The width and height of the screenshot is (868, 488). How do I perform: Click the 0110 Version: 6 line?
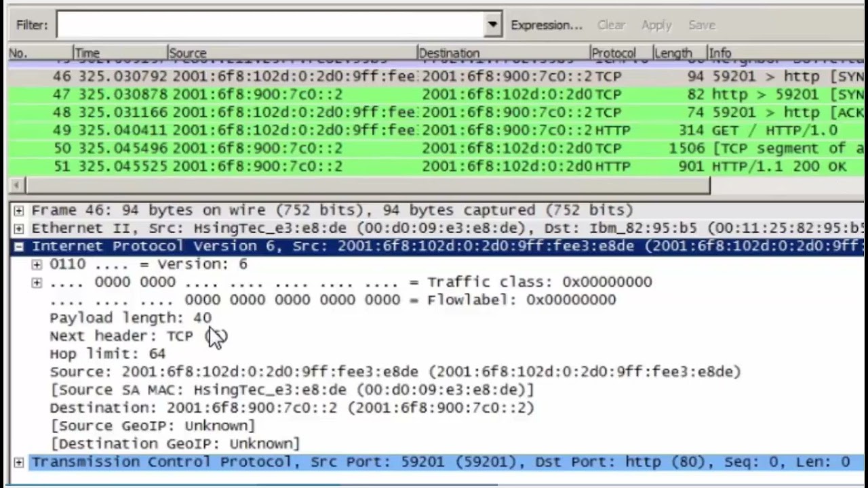pyautogui.click(x=149, y=264)
